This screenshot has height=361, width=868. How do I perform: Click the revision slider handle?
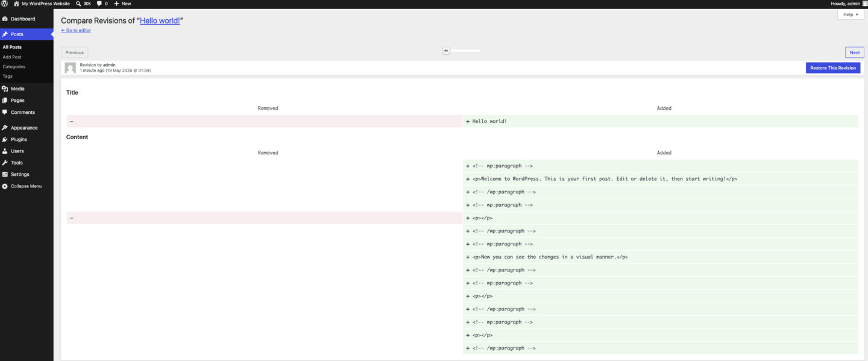tap(446, 51)
